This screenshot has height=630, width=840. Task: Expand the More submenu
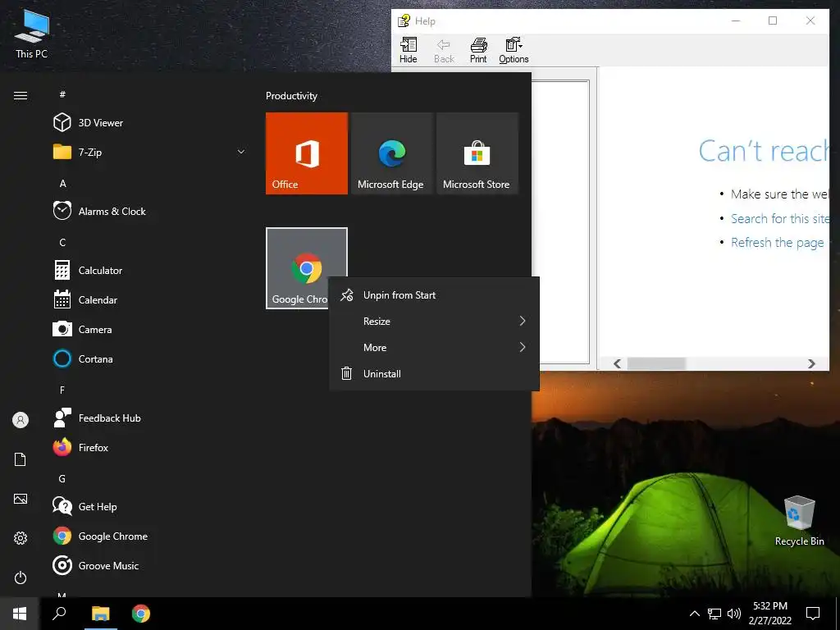pos(434,348)
